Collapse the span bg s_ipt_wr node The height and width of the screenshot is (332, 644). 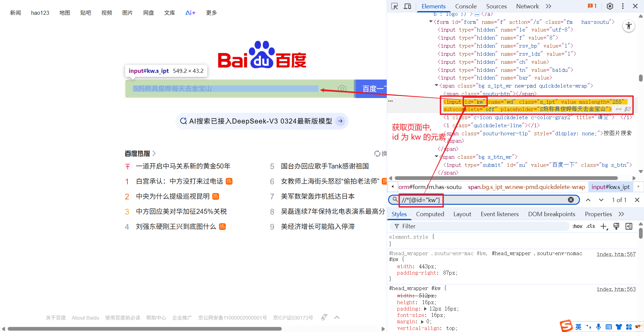[436, 86]
